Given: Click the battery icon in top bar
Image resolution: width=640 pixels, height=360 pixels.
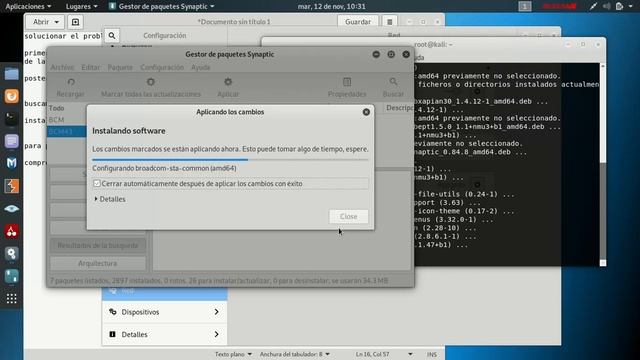Looking at the screenshot, I should click(619, 6).
